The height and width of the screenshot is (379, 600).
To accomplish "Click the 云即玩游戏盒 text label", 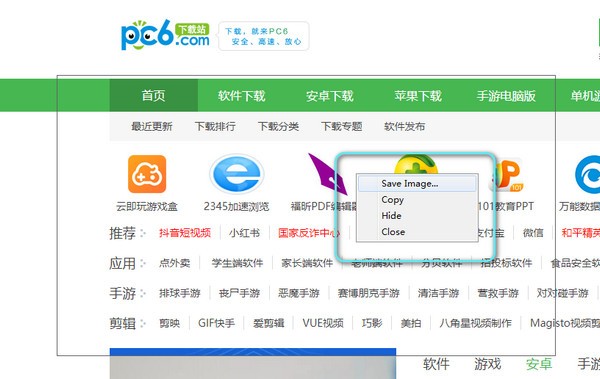I will (147, 207).
